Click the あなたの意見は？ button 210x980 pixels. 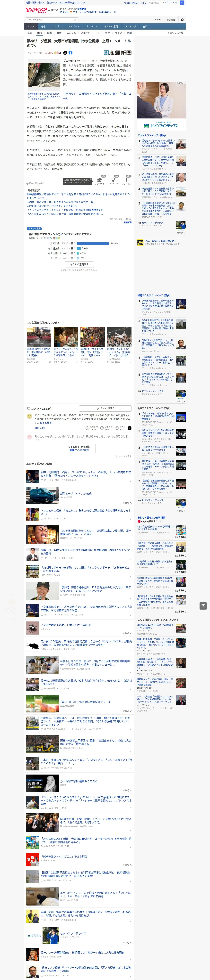click(x=79, y=264)
